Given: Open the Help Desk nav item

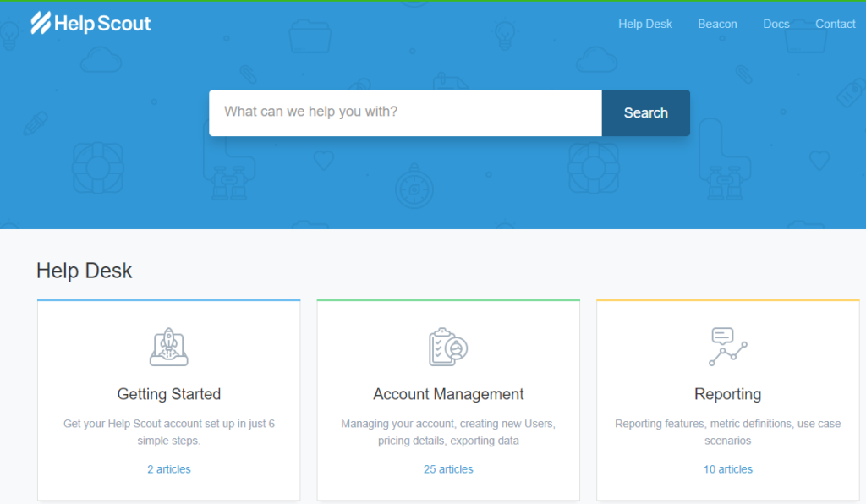Looking at the screenshot, I should point(645,24).
